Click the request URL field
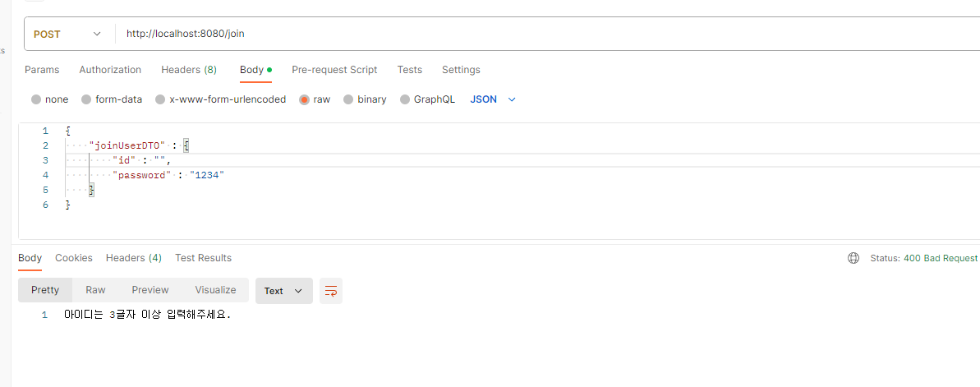980x387 pixels. pyautogui.click(x=547, y=35)
